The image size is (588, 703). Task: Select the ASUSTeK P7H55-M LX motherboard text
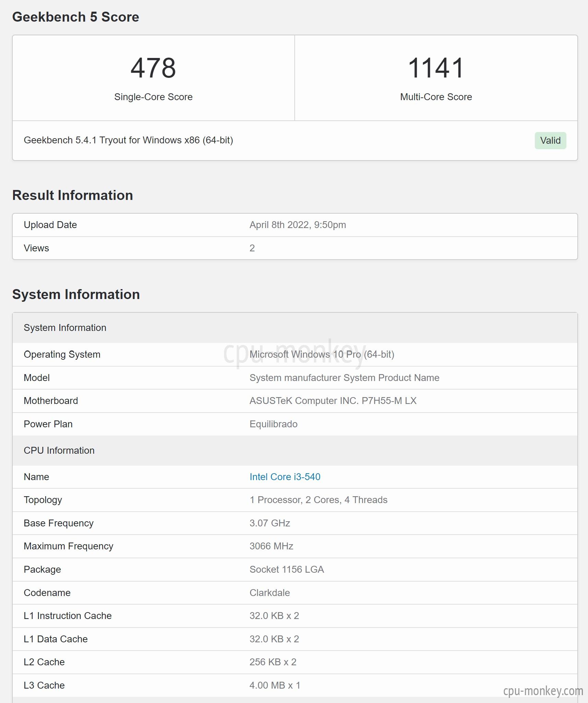point(333,401)
